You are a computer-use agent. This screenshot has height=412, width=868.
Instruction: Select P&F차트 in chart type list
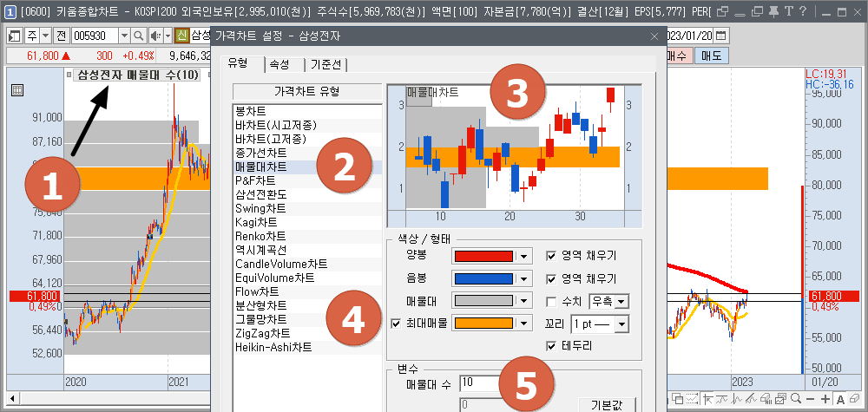(x=307, y=180)
